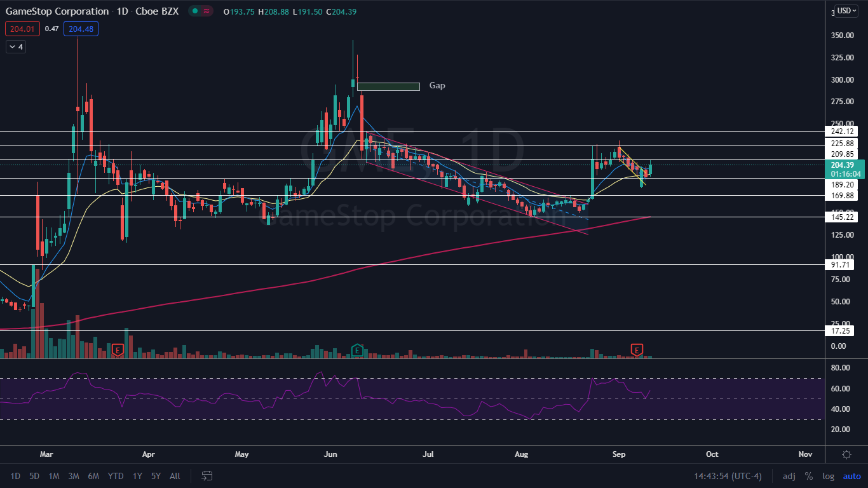Viewport: 868px width, 488px height.
Task: Select the 5Y time range
Action: (156, 476)
